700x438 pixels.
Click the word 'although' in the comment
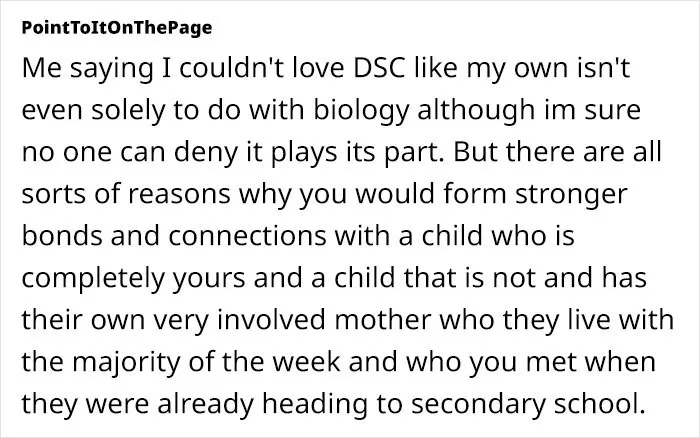pyautogui.click(x=476, y=110)
